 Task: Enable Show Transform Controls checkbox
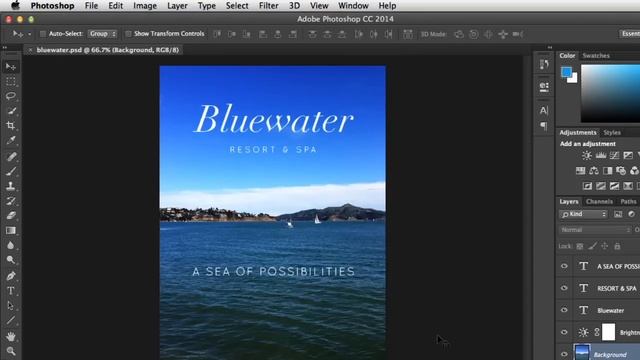click(x=128, y=34)
